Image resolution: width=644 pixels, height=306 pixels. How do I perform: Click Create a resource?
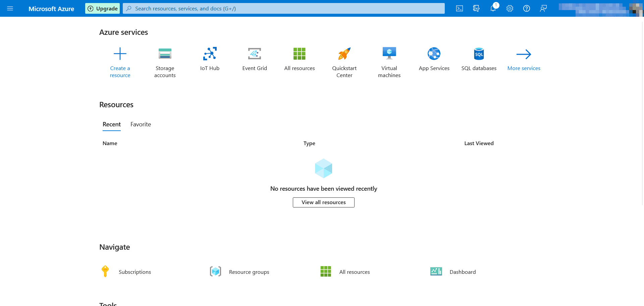point(120,62)
